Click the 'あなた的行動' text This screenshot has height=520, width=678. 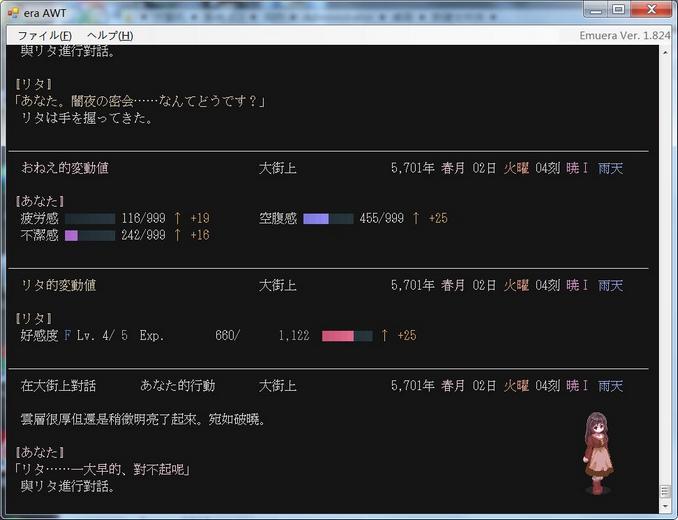click(x=178, y=386)
